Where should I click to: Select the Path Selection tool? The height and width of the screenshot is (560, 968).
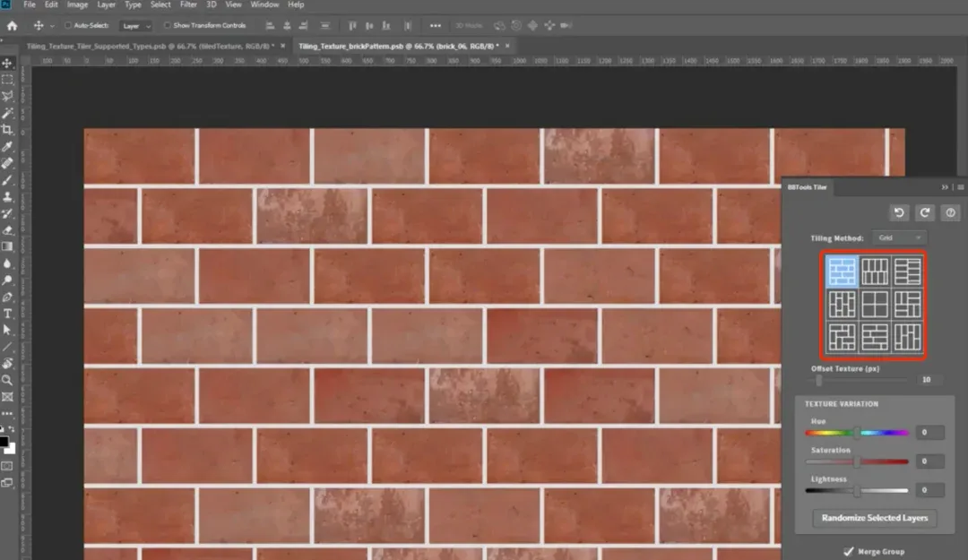tap(7, 331)
